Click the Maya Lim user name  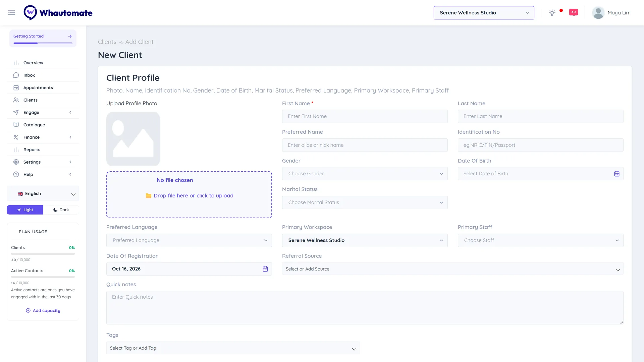click(619, 13)
